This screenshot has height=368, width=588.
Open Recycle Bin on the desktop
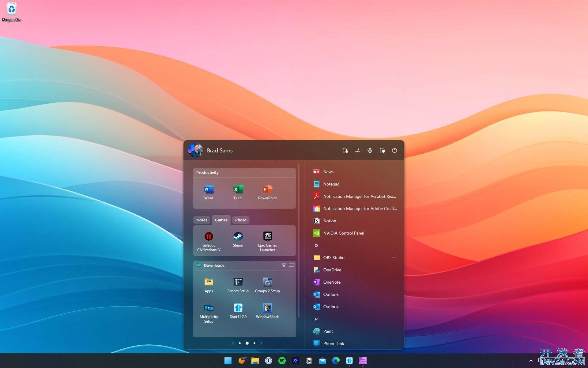point(12,12)
